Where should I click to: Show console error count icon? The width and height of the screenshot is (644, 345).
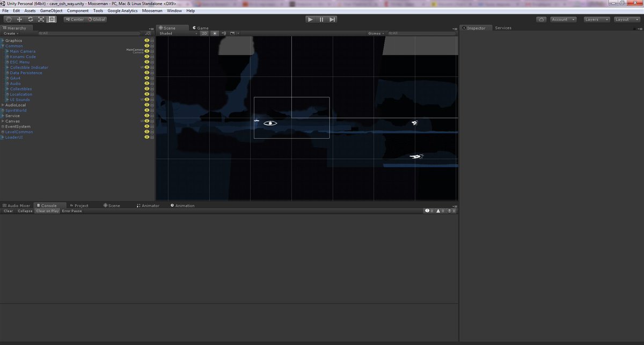click(451, 211)
